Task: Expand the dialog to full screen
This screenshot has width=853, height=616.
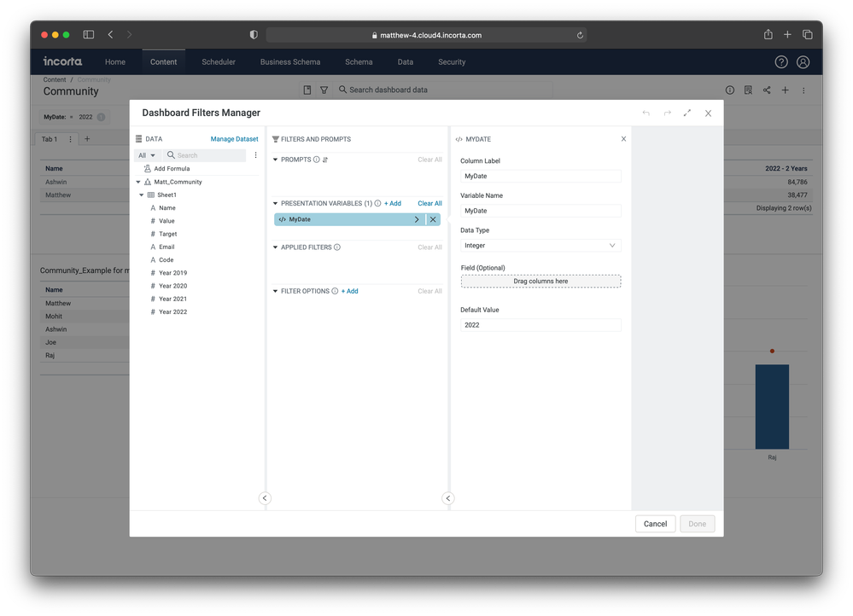Action: tap(687, 113)
